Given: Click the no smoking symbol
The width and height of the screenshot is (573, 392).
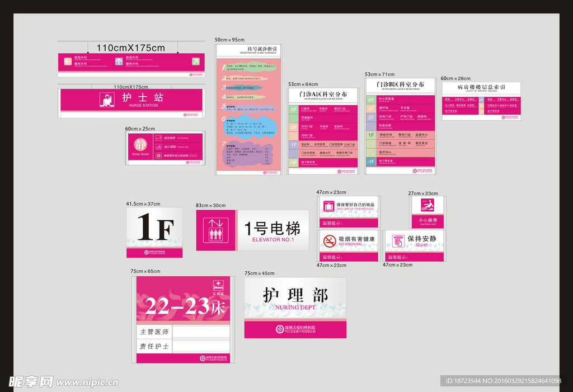Looking at the screenshot, I should (330, 241).
